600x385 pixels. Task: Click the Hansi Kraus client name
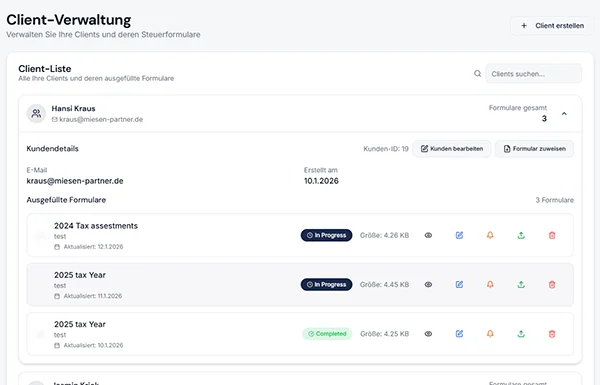tap(73, 108)
